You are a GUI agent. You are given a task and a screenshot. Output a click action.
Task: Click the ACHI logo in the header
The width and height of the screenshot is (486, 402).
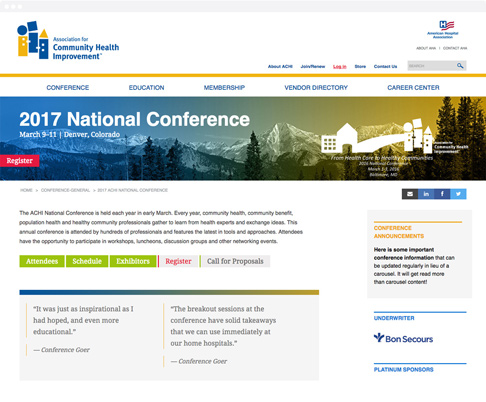click(68, 41)
